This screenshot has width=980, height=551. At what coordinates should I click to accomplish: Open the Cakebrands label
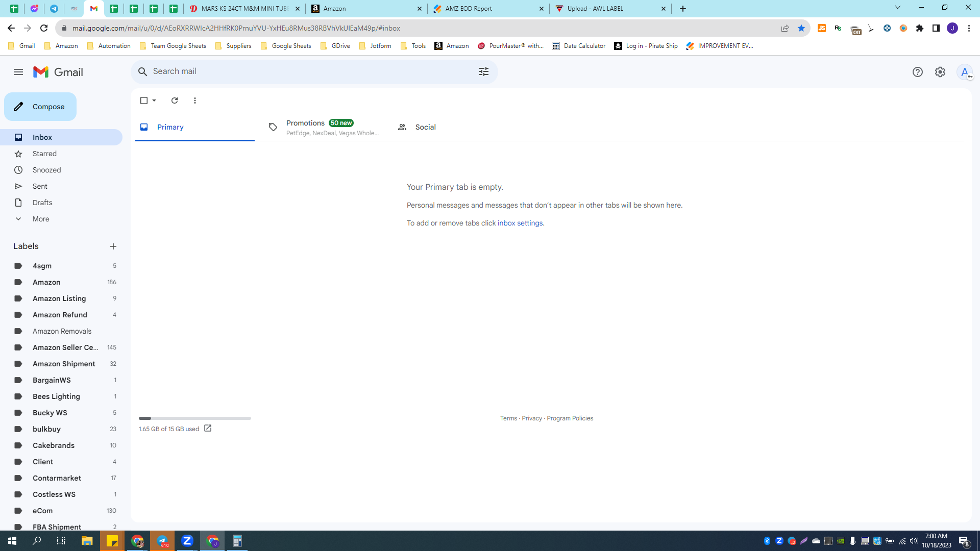(x=61, y=445)
